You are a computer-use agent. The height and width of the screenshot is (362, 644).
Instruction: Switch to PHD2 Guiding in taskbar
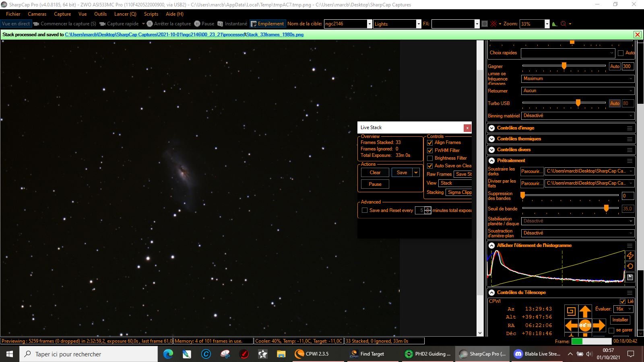(x=428, y=354)
